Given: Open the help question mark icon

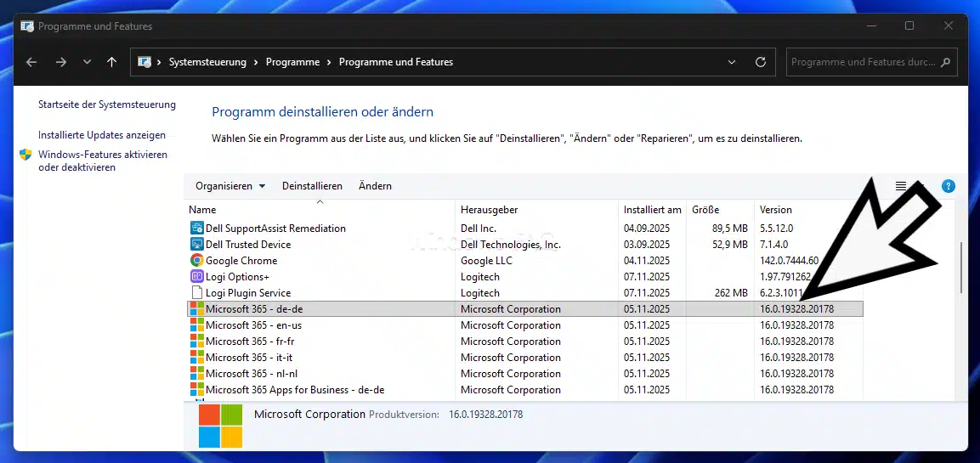Looking at the screenshot, I should [949, 186].
